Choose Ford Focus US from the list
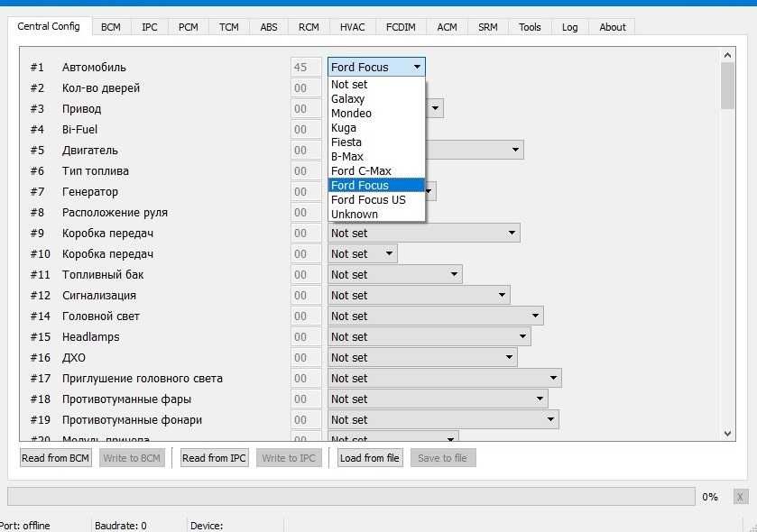This screenshot has width=757, height=532. point(376,199)
